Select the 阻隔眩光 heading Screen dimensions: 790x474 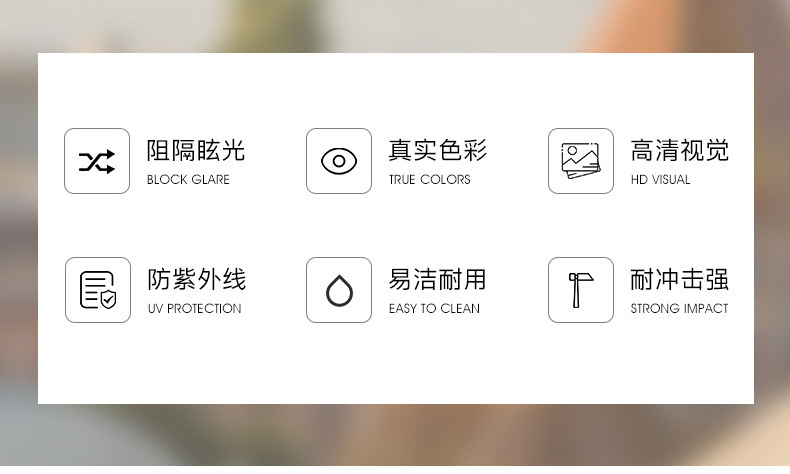click(196, 151)
